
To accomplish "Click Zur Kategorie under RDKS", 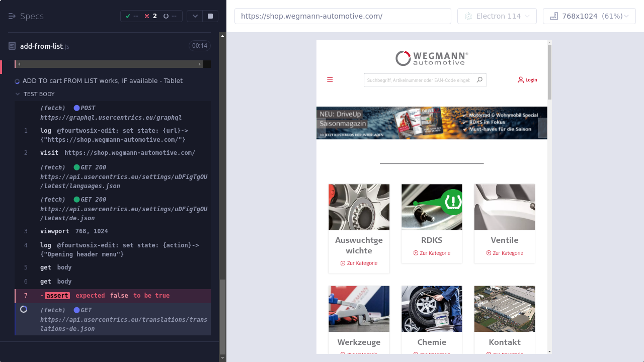I will pos(432,253).
